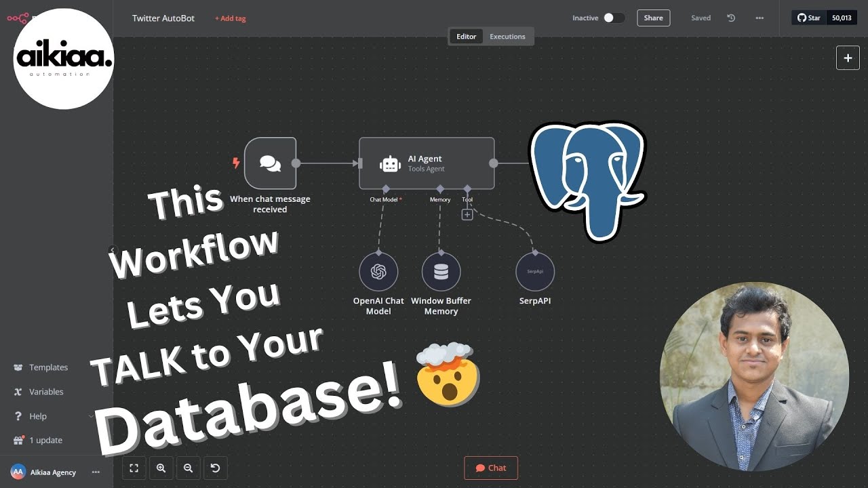Viewport: 868px width, 488px height.
Task: Click the add node plus button at top right
Action: pyautogui.click(x=848, y=58)
